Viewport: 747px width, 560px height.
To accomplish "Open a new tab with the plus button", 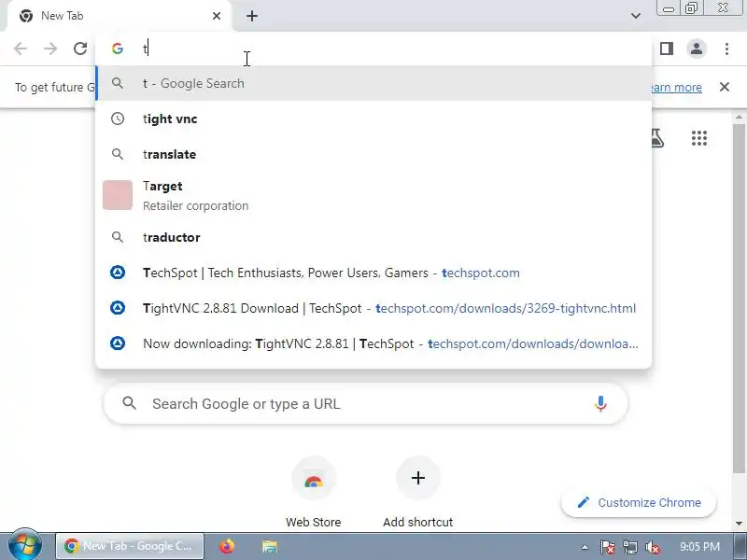I will (x=252, y=16).
